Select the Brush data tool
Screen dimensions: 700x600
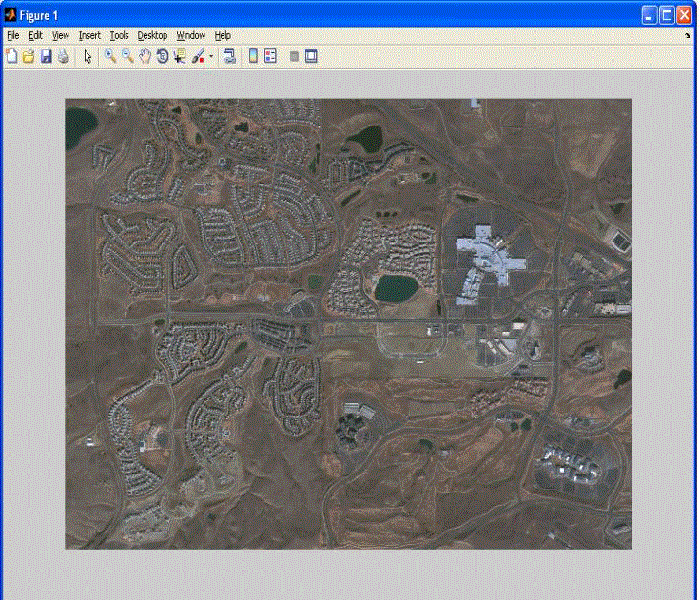198,56
